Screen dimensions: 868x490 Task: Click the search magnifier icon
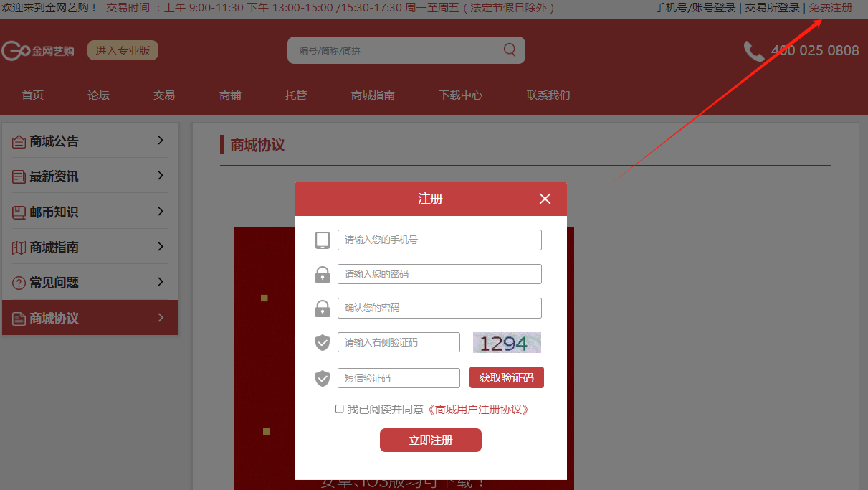point(510,50)
